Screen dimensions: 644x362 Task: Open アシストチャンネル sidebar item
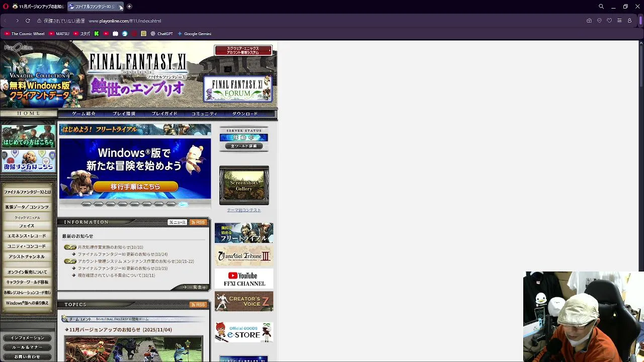point(27,257)
